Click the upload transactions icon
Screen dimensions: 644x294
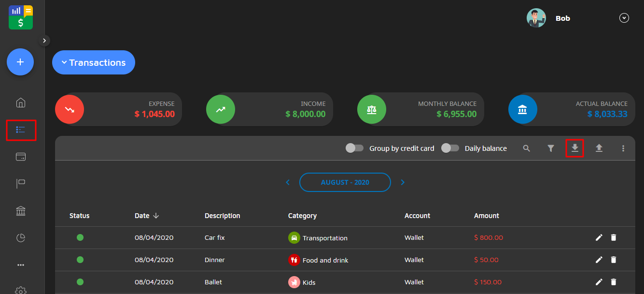tap(599, 148)
